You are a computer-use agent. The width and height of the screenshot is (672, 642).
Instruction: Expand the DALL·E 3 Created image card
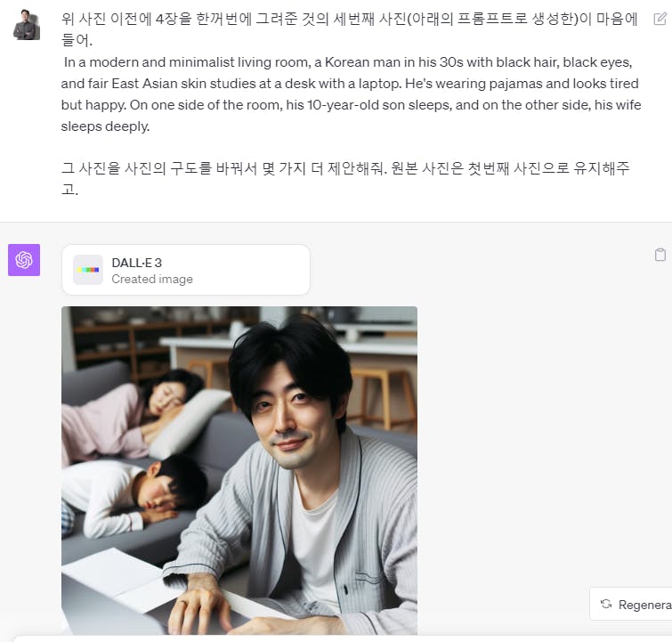pos(186,270)
